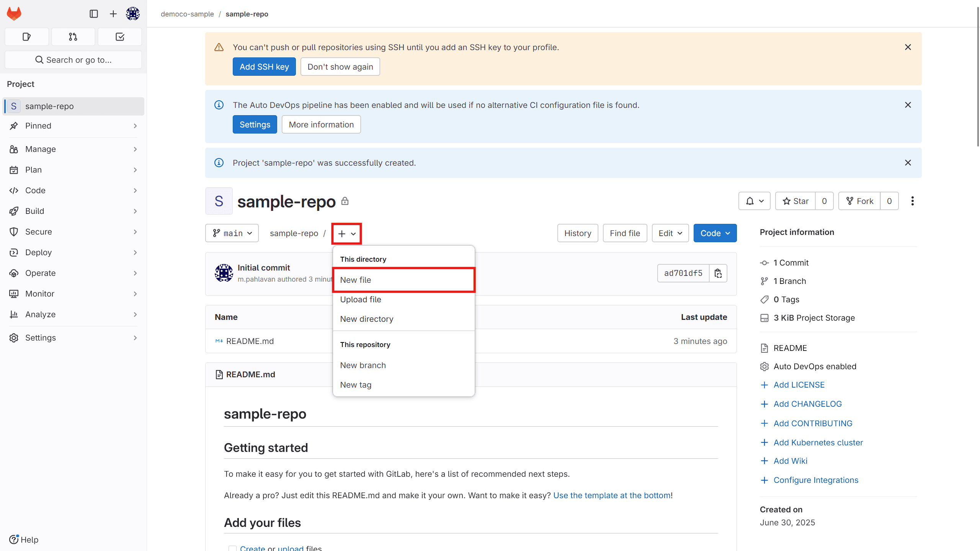The width and height of the screenshot is (980, 551).
Task: Close the project created success message
Action: [x=908, y=163]
